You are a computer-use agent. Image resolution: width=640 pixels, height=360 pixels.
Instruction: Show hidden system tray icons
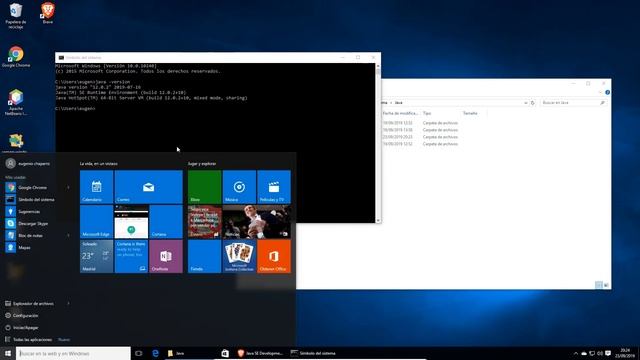[576, 353]
